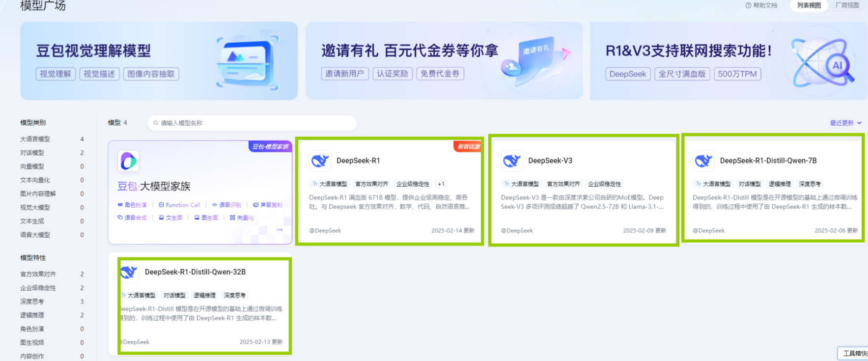Click the 图生图 picture icon
The image size is (868, 361).
pos(196,218)
